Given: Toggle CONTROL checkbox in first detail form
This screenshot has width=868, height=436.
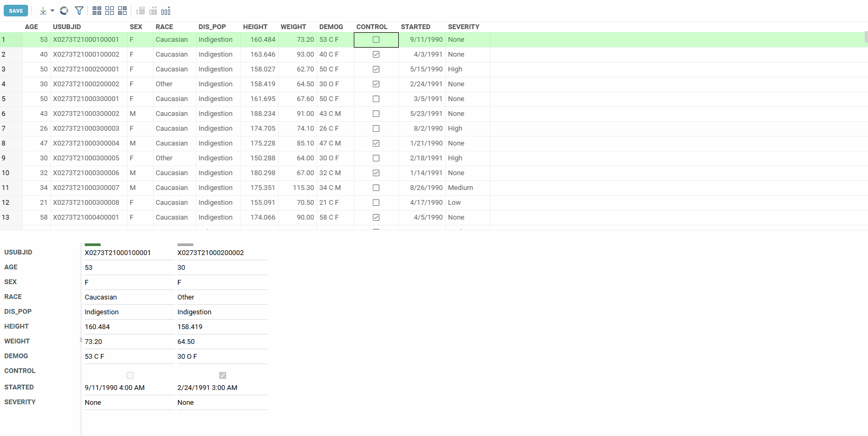Looking at the screenshot, I should coord(130,375).
